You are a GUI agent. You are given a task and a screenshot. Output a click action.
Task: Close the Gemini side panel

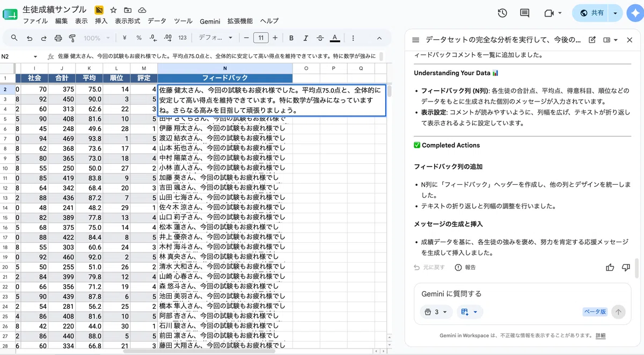(630, 40)
